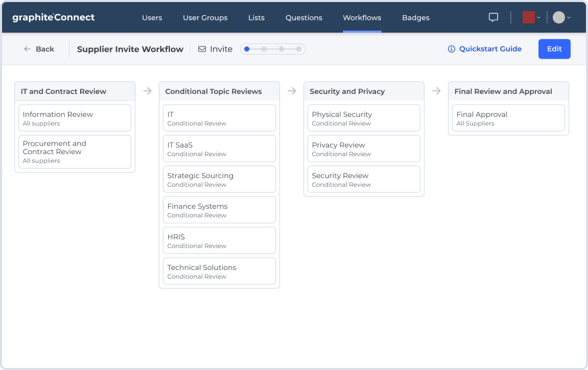Screen dimensions: 588x370
Task: Open the Privacy Review card
Action: tap(364, 149)
